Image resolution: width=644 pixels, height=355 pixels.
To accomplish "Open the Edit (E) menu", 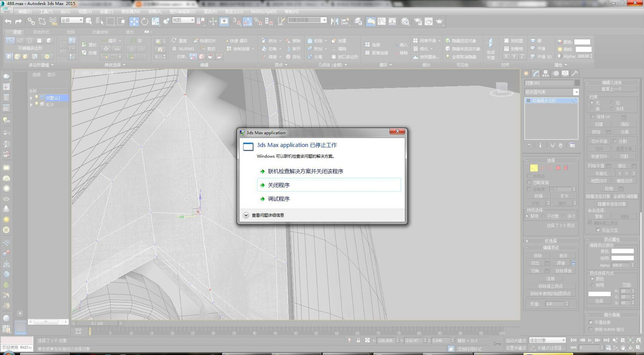I will coord(25,12).
